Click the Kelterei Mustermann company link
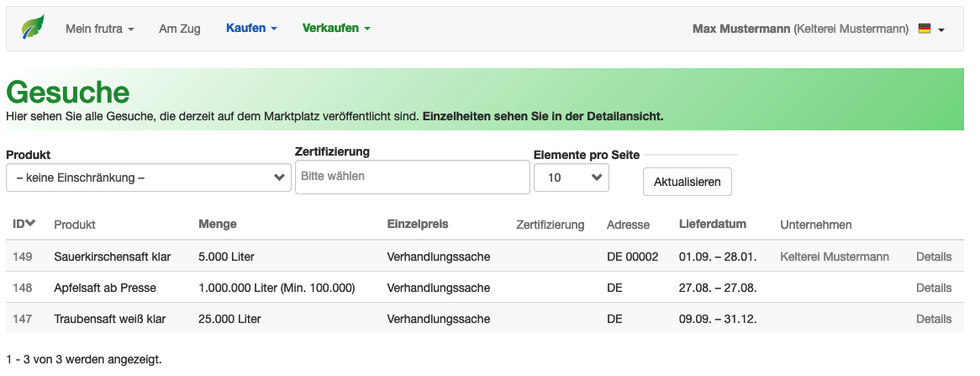Screen dimensions: 980x376 [x=834, y=257]
